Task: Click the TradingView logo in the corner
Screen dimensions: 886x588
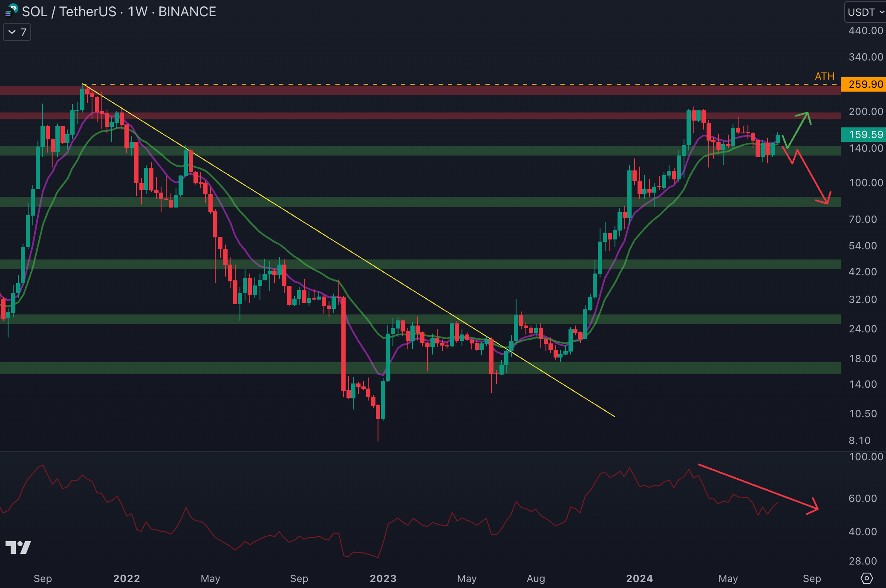Action: pos(18,547)
